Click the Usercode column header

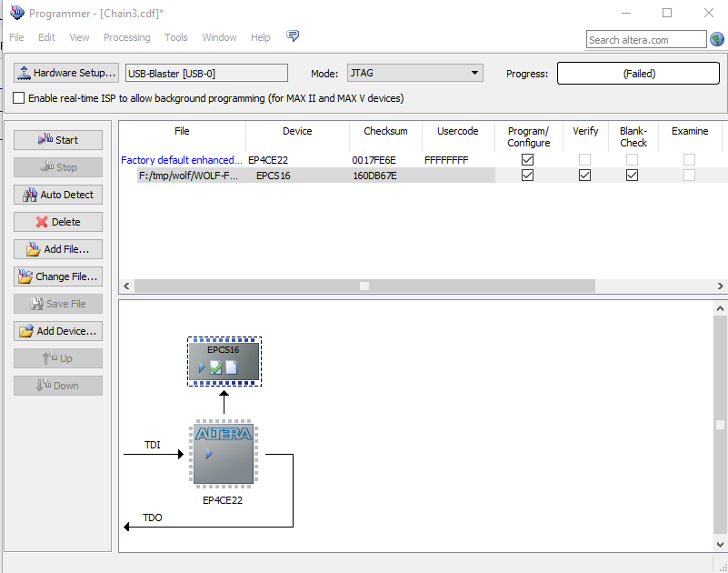coord(458,131)
